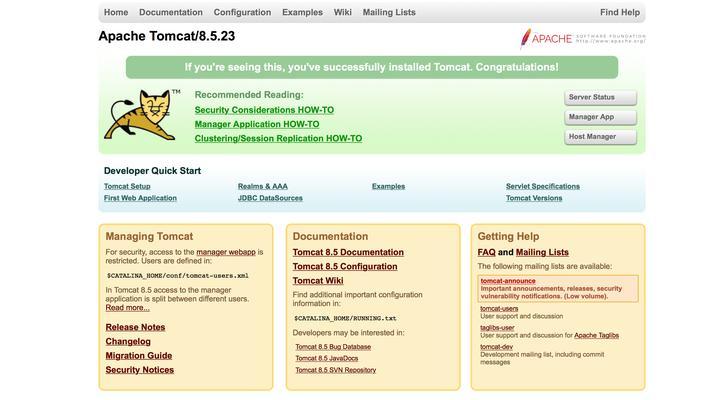The width and height of the screenshot is (708, 400).
Task: Open the Home menu item
Action: click(116, 12)
